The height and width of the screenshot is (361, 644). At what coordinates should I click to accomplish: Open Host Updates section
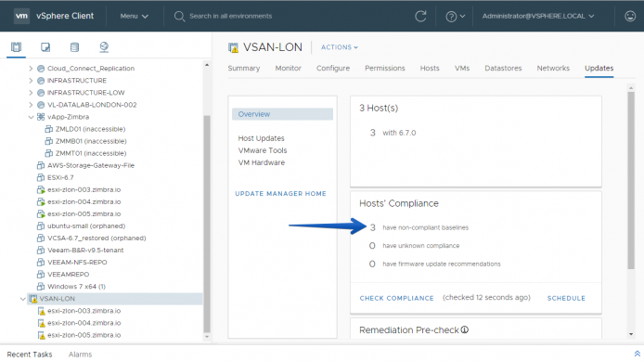pos(261,138)
